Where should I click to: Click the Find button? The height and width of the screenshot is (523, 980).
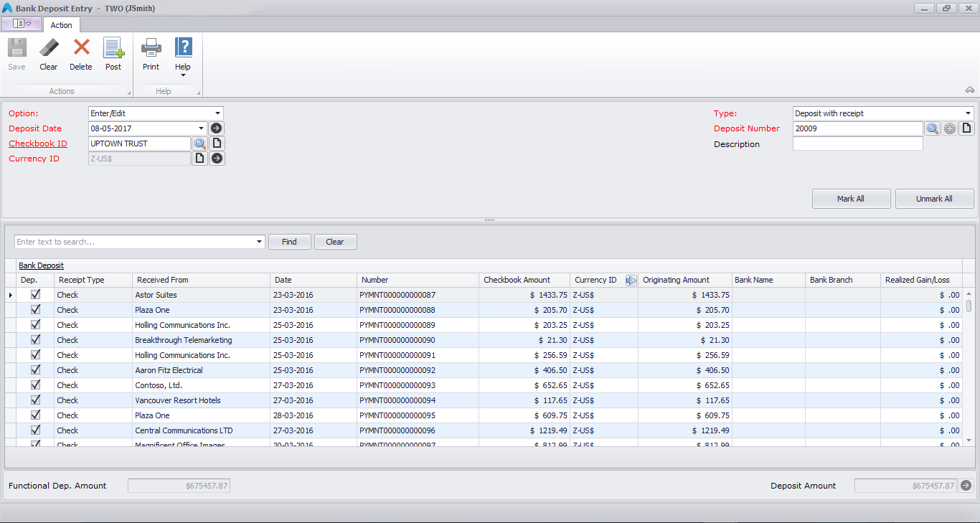pyautogui.click(x=289, y=242)
